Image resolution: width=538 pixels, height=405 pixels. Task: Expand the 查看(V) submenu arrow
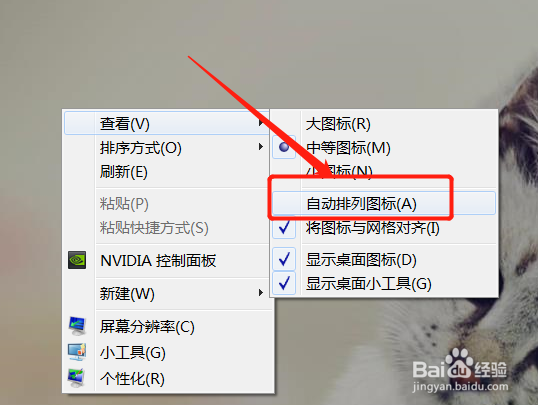coord(261,123)
